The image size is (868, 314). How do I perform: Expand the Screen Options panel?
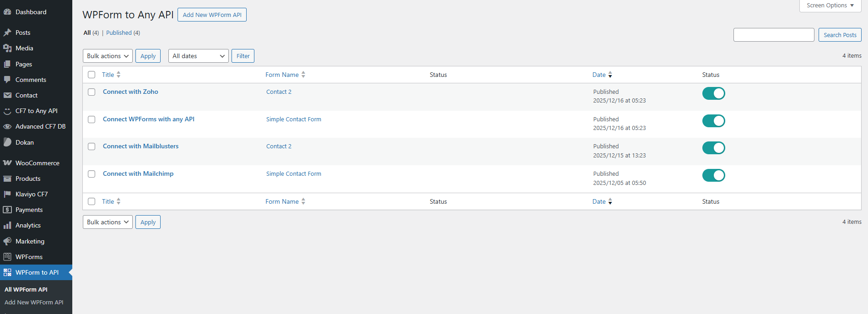830,5
